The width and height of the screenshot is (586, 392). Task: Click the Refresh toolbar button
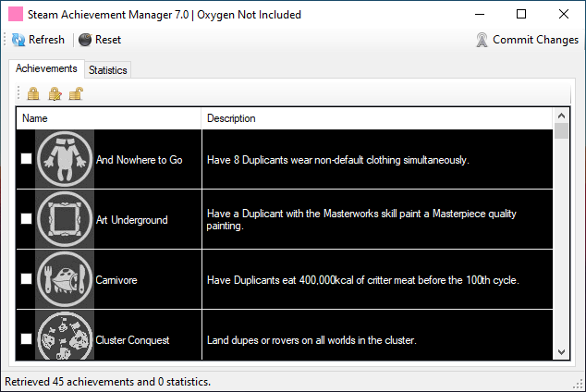(x=38, y=40)
